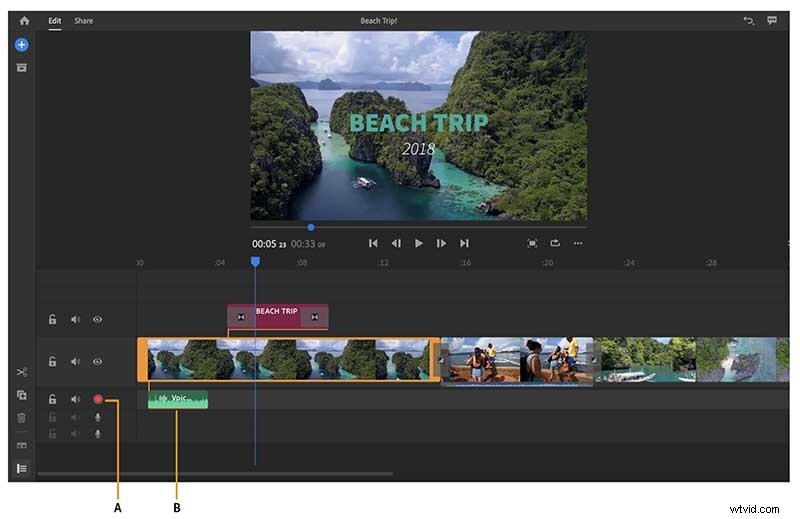Click the red voiceover record button
The image size is (800, 519).
(x=98, y=399)
